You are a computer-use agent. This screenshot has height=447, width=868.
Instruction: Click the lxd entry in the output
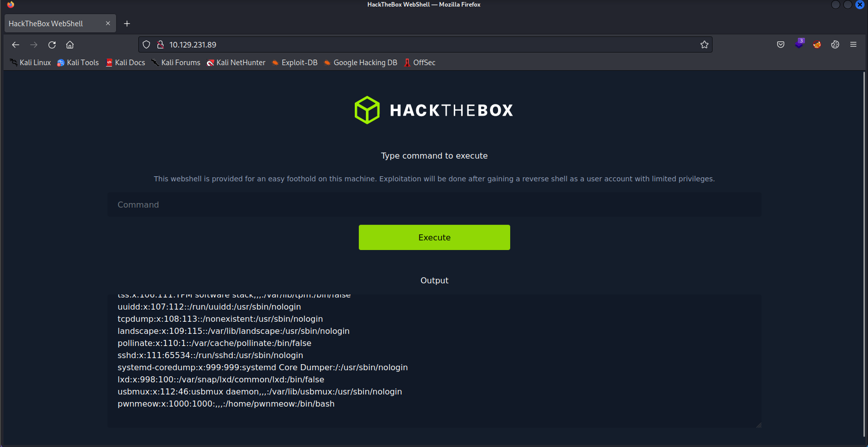point(221,379)
